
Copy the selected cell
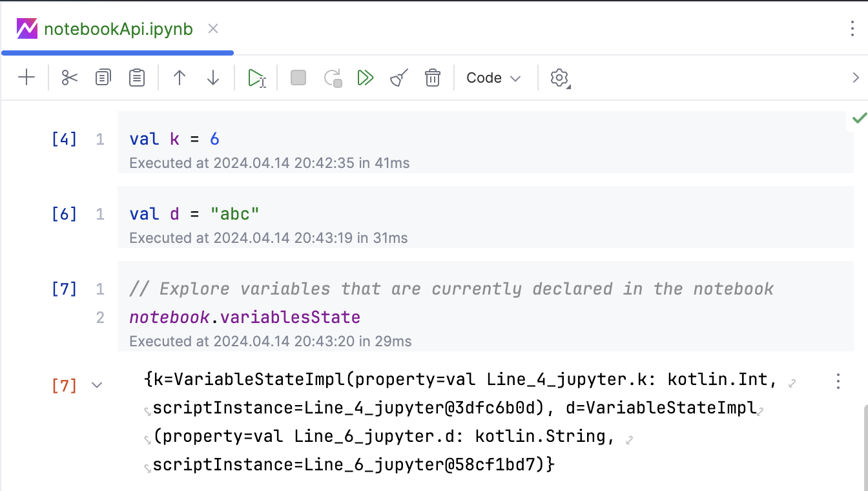pos(103,78)
